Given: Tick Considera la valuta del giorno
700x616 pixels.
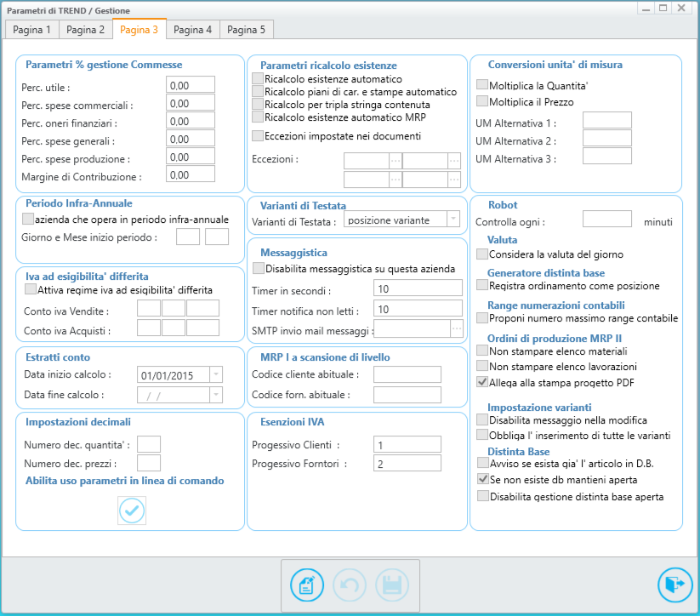Looking at the screenshot, I should click(x=482, y=254).
